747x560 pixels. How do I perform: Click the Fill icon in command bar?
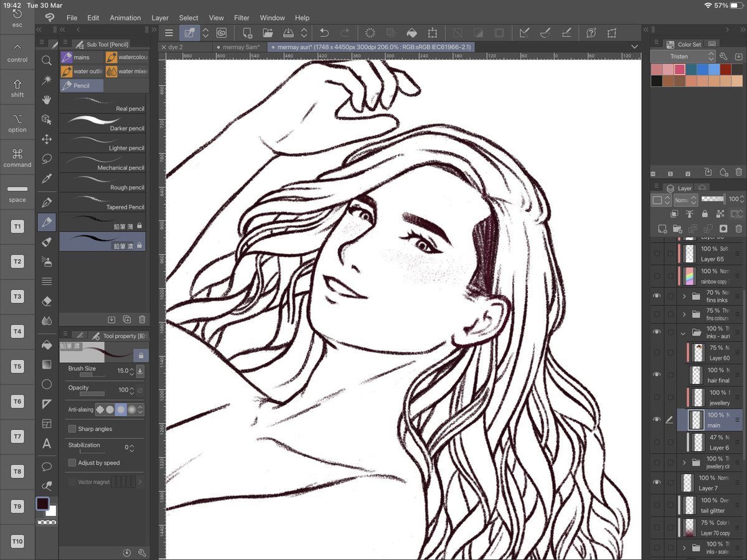(411, 33)
